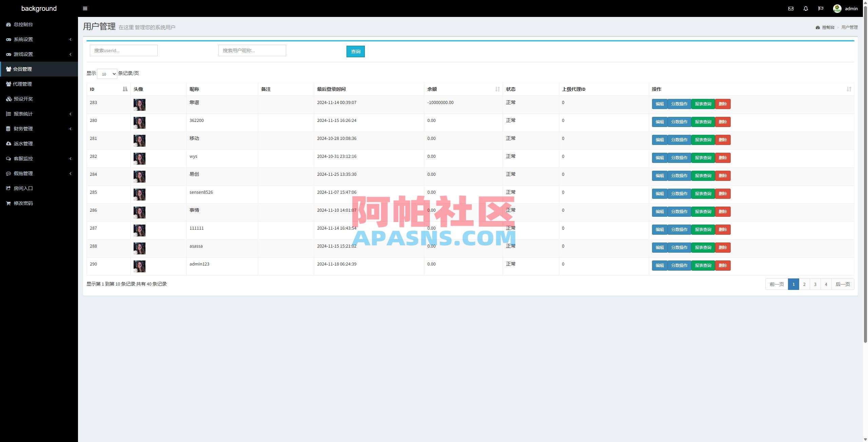Click 编辑 for user asassa

coord(659,247)
